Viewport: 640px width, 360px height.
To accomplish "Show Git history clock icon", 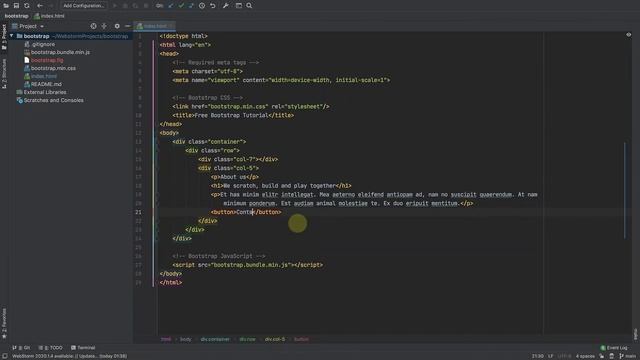I will click(202, 6).
